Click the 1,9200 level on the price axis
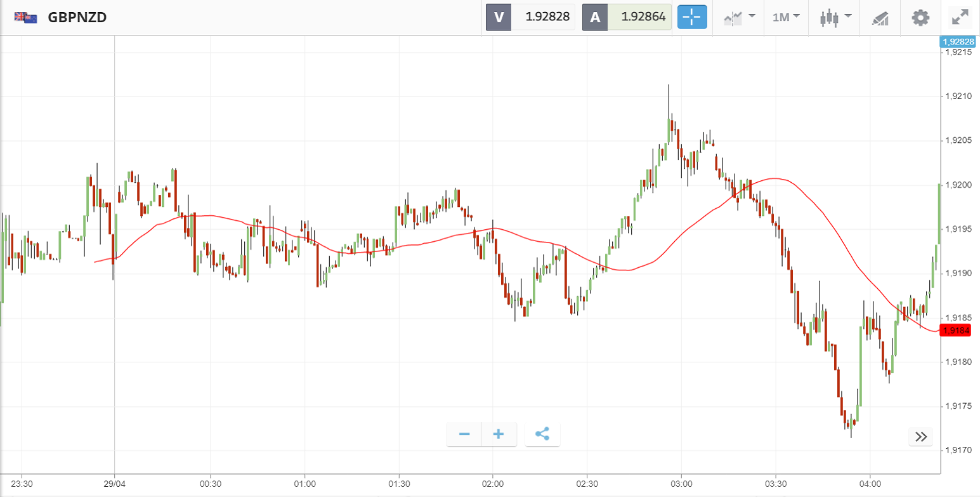Viewport: 980px width, 497px height. click(x=958, y=185)
